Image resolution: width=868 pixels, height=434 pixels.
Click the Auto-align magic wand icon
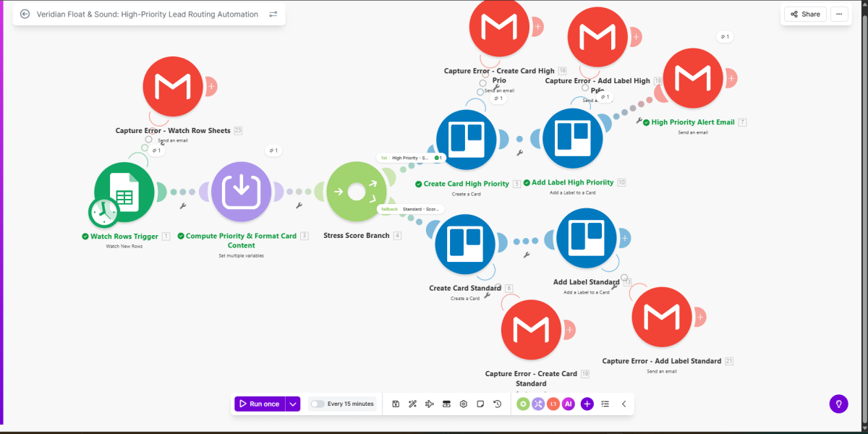(412, 404)
